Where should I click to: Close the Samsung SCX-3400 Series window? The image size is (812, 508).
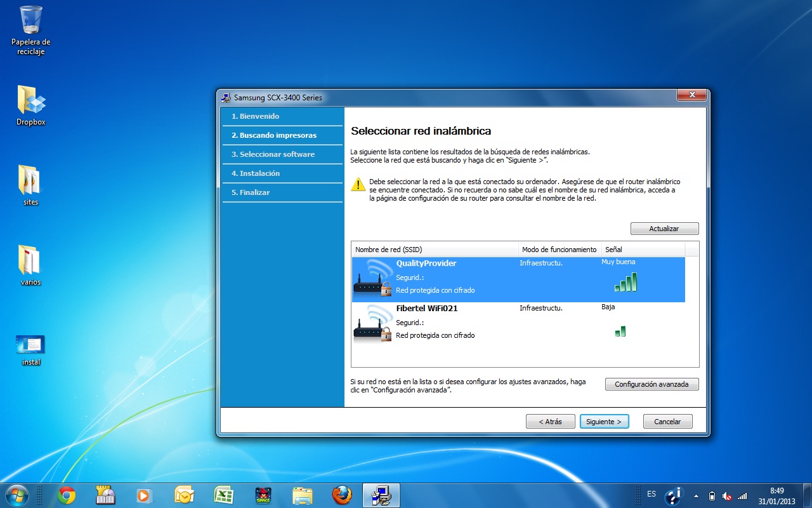(691, 95)
